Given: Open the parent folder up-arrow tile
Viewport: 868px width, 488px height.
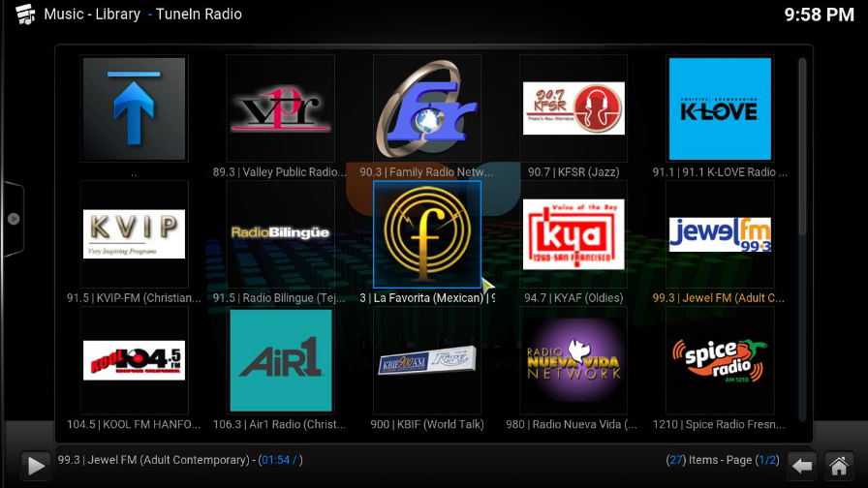Looking at the screenshot, I should tap(134, 108).
